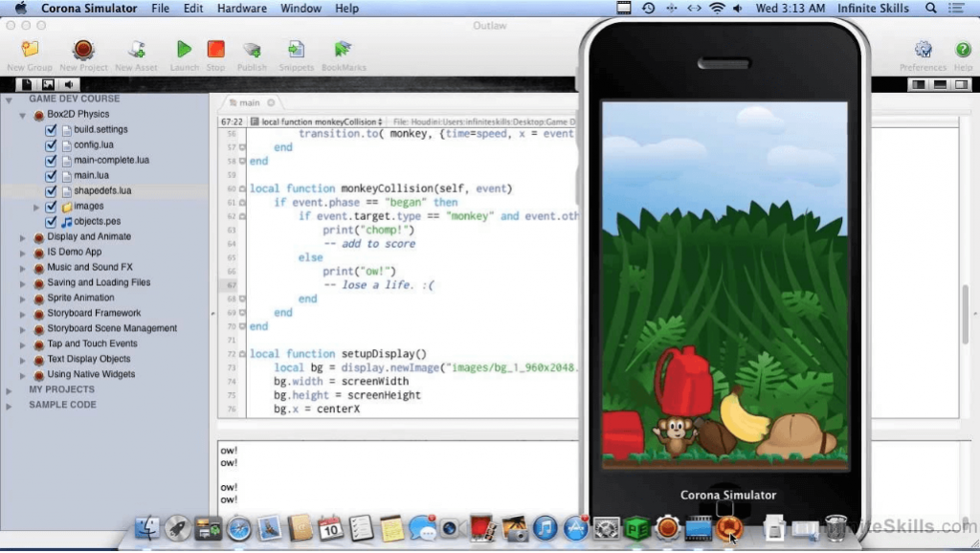Fold code at line 60 marker
Screen dimensions: 980x553
click(242, 188)
